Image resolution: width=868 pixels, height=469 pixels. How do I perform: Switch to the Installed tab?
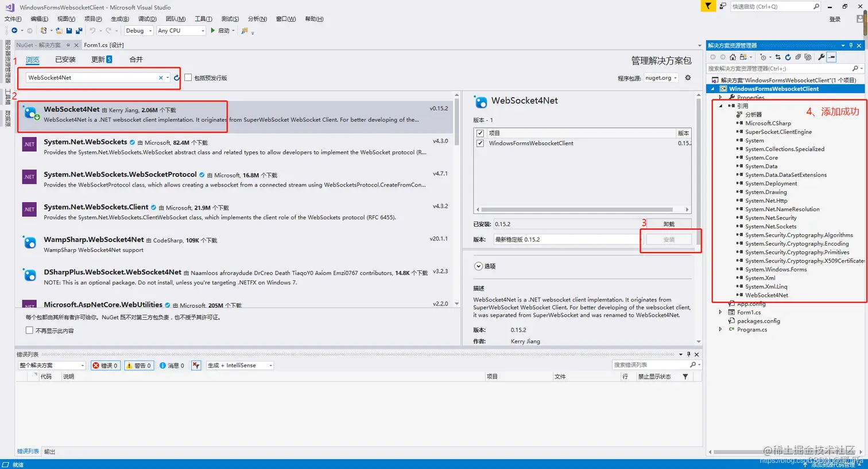[x=65, y=60]
